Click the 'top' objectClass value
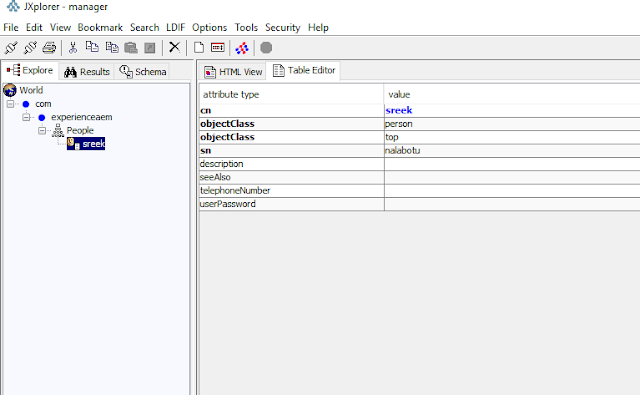Screen dimensions: 640x395 [512, 138]
